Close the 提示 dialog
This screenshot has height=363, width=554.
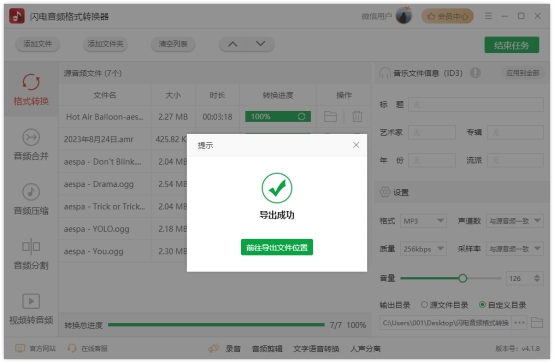click(356, 145)
